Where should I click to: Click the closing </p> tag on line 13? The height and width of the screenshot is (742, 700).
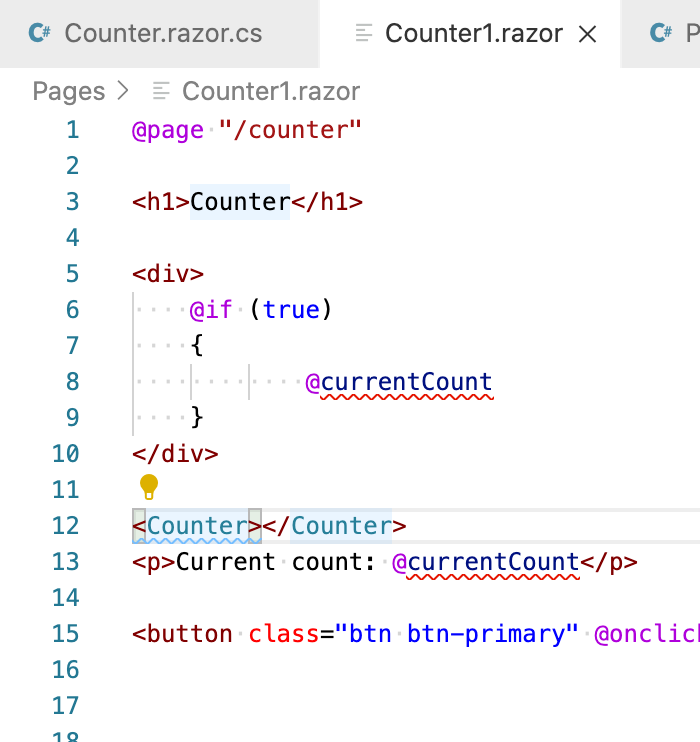[x=609, y=562]
